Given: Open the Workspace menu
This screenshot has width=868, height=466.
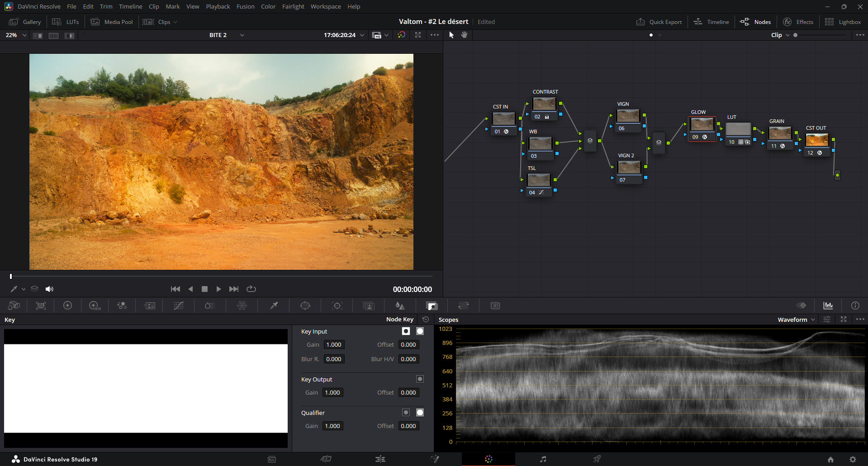Looking at the screenshot, I should click(x=326, y=6).
